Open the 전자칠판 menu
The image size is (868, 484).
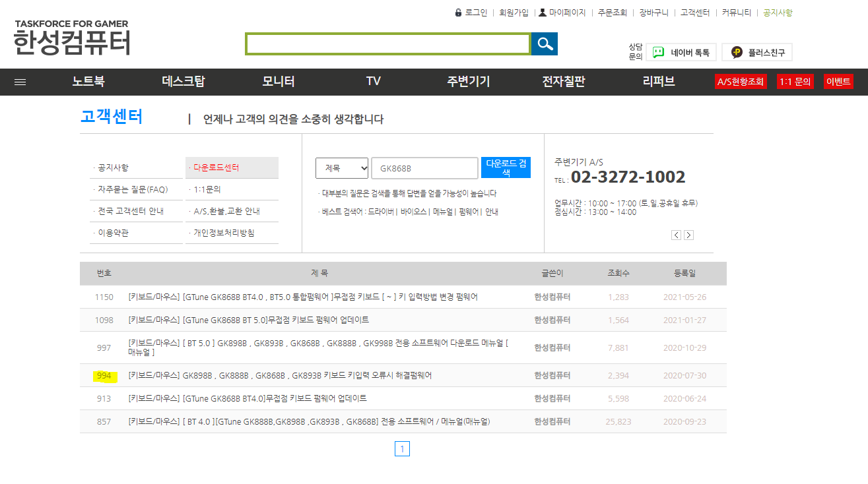click(564, 82)
